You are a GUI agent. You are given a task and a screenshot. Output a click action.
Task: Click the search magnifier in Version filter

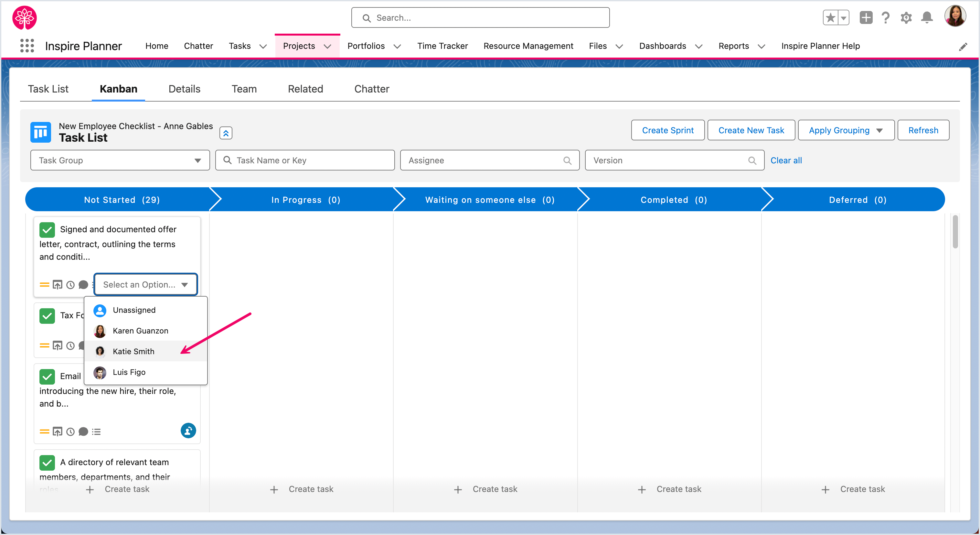pos(752,160)
